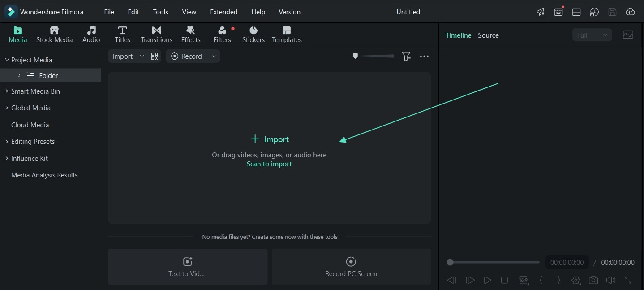This screenshot has width=644, height=290.
Task: Open the Tools menu
Action: pos(160,12)
